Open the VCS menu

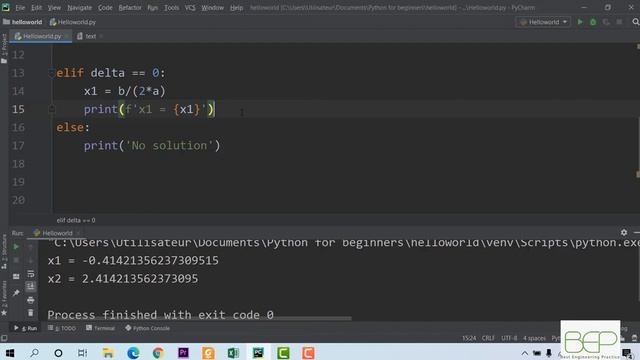pyautogui.click(x=190, y=8)
